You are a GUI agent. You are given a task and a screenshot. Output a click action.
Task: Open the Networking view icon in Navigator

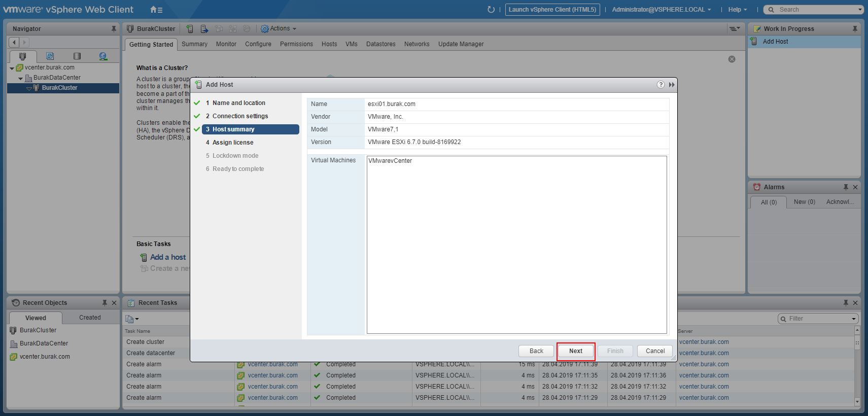(x=103, y=56)
